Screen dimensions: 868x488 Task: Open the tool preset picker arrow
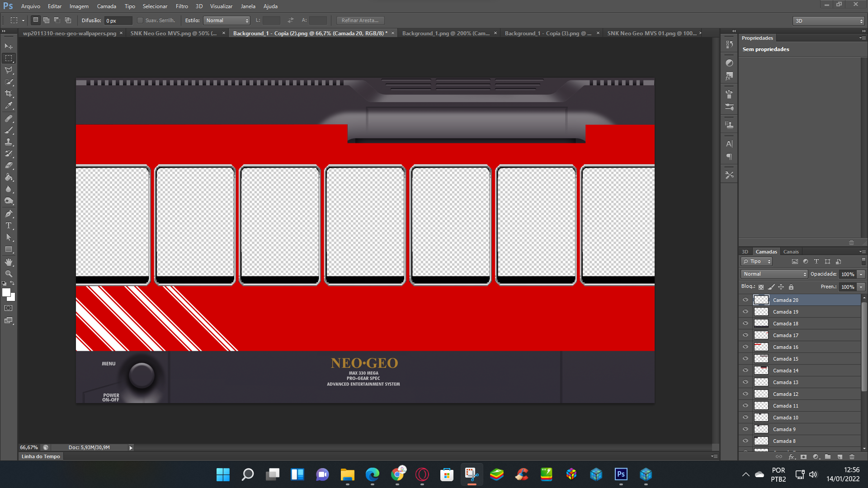click(23, 20)
